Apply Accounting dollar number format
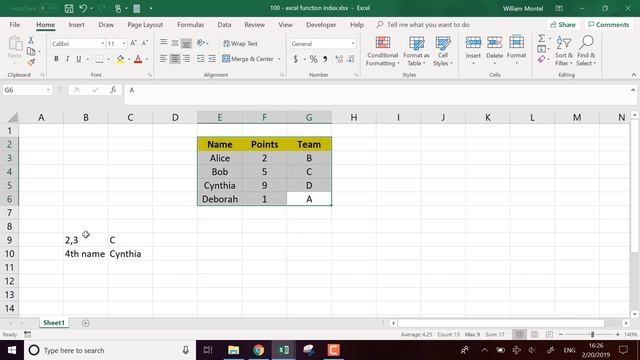 tap(296, 59)
